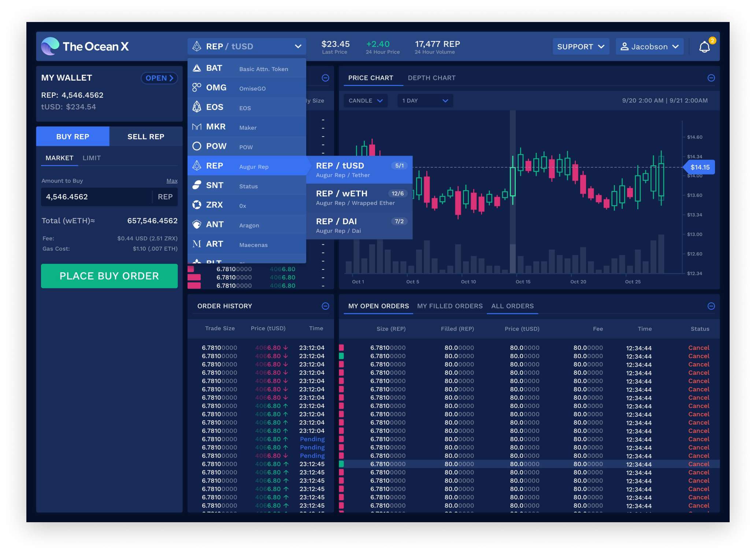Open the Support dropdown menu
This screenshot has width=756, height=553.
(581, 47)
